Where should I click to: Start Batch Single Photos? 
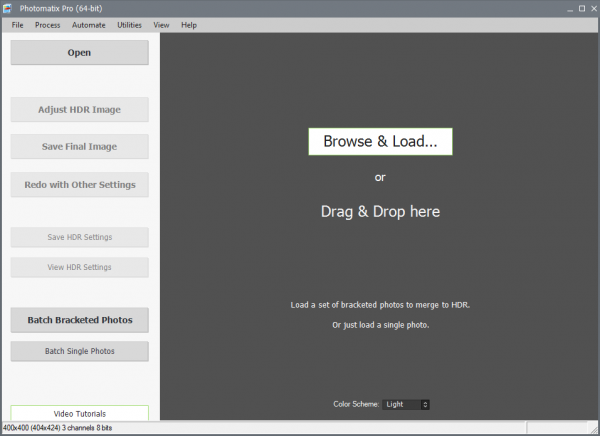point(79,351)
